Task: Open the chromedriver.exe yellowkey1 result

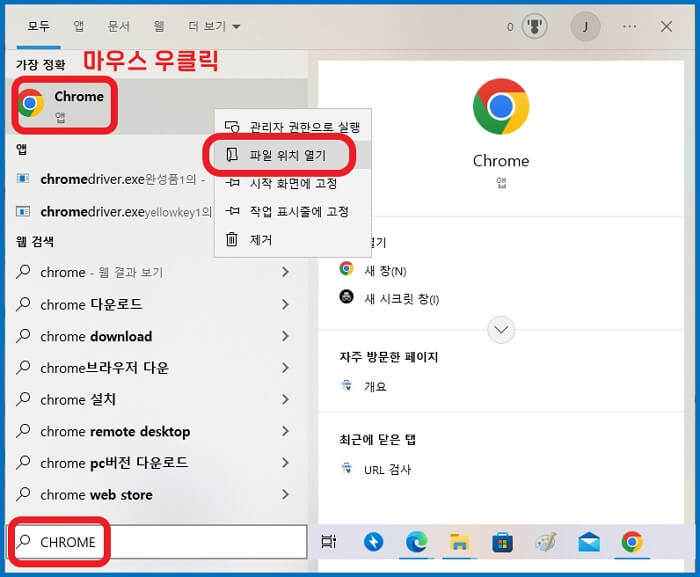Action: coord(112,211)
